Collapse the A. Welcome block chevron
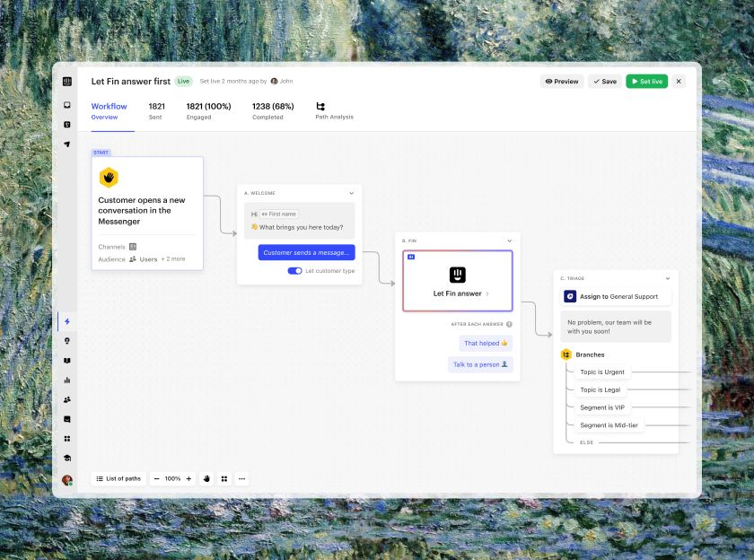 click(x=352, y=193)
